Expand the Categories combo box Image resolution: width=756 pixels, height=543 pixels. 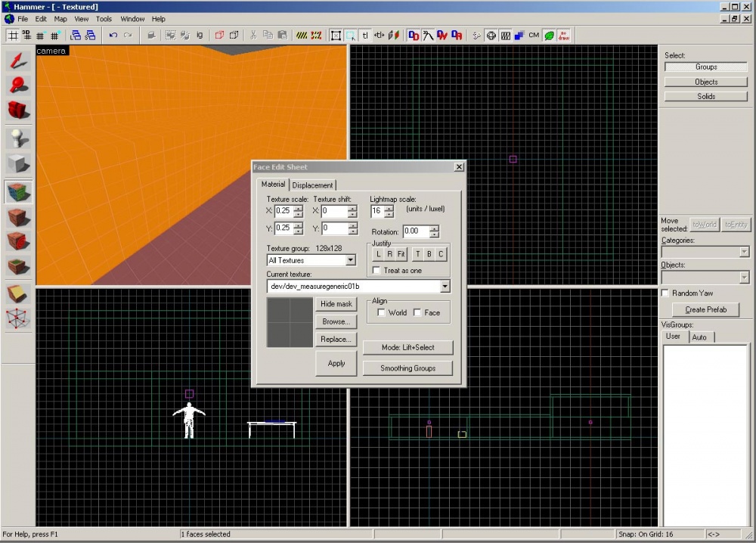pos(744,252)
